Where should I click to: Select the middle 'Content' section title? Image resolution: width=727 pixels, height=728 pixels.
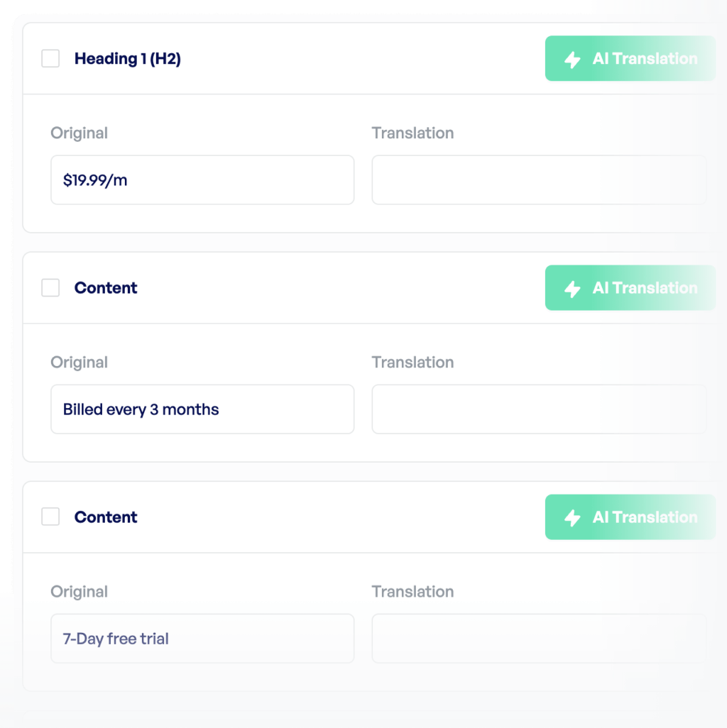point(106,288)
